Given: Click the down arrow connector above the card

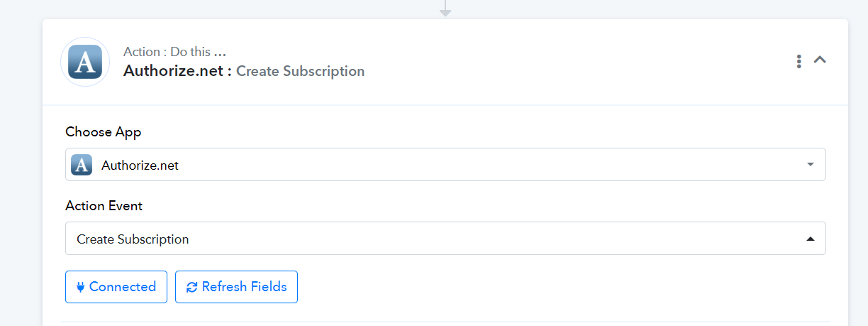Looking at the screenshot, I should click(445, 8).
